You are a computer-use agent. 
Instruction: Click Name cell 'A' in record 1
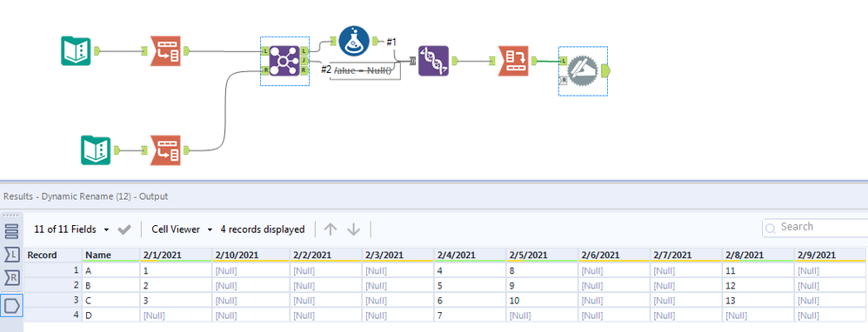tap(110, 271)
